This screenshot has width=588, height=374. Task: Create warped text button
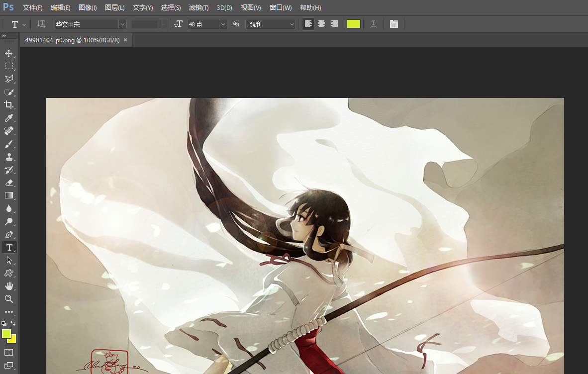click(x=374, y=24)
